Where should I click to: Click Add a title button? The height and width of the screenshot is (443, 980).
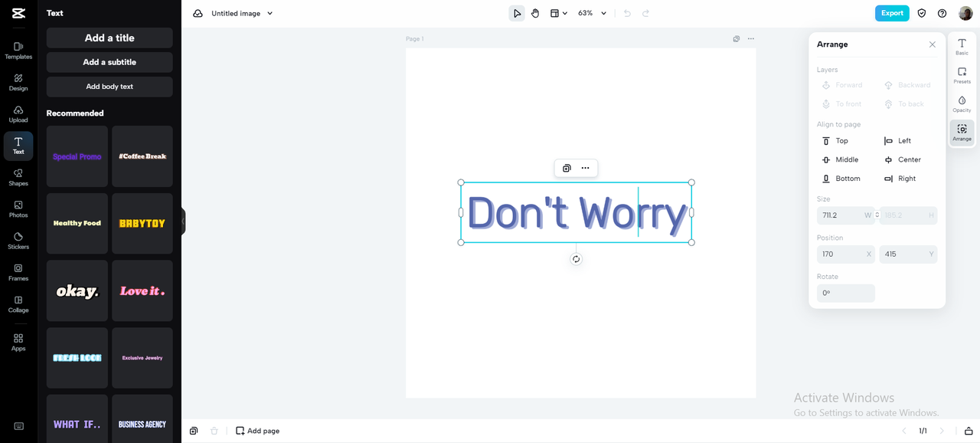[109, 38]
